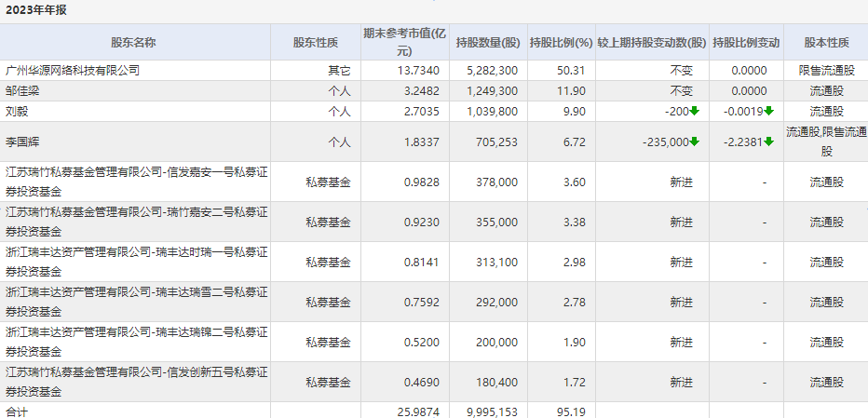This screenshot has height=418, width=868.
Task: Click the 股本性质 column header
Action: point(826,43)
